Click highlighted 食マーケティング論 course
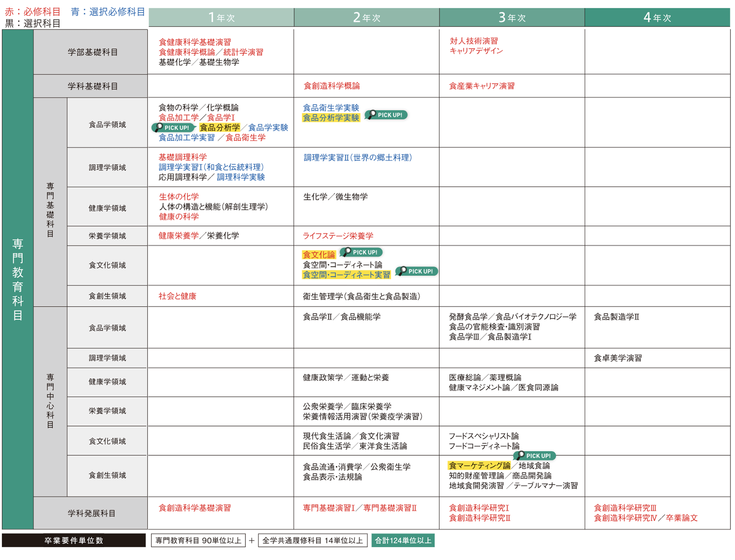This screenshot has width=735, height=560. coord(479,466)
